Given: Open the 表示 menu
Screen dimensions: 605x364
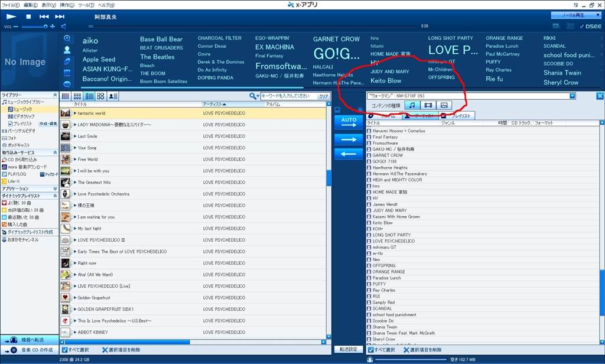Looking at the screenshot, I should pos(49,5).
